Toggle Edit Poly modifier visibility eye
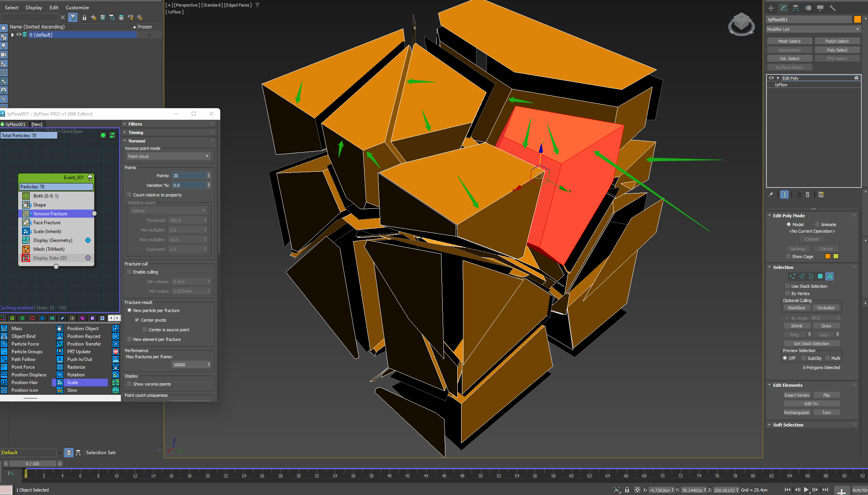 point(771,78)
